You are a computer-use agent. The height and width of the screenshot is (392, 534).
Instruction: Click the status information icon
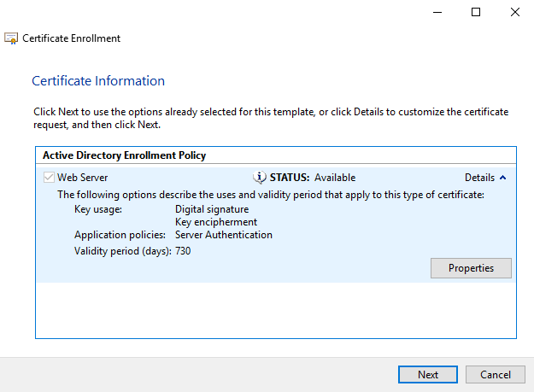coord(260,178)
